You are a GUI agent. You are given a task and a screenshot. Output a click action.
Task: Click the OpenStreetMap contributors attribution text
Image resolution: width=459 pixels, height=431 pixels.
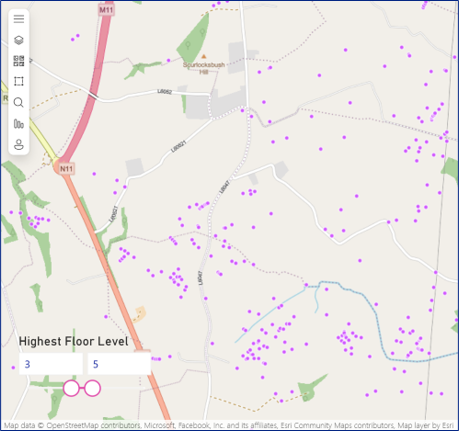pyautogui.click(x=93, y=426)
